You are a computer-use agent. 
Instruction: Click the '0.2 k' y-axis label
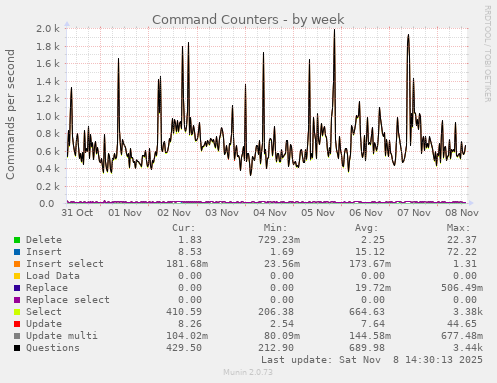pos(48,186)
